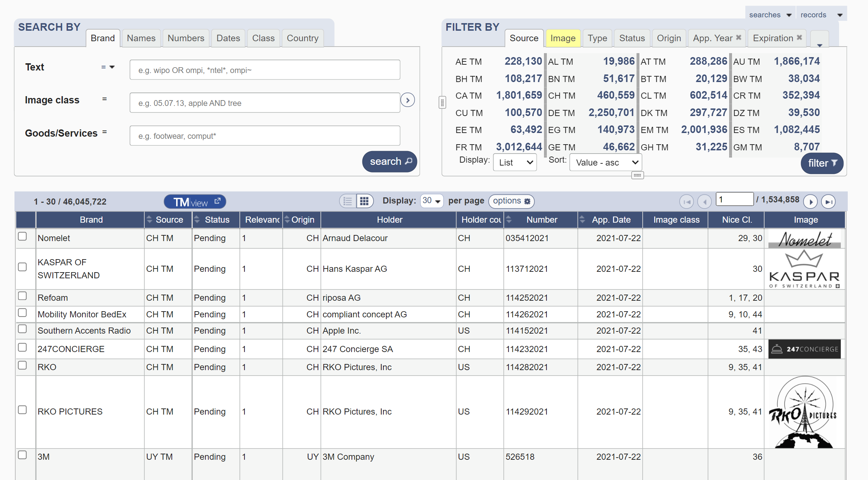
Task: Sort by Source column arrows
Action: pos(149,219)
